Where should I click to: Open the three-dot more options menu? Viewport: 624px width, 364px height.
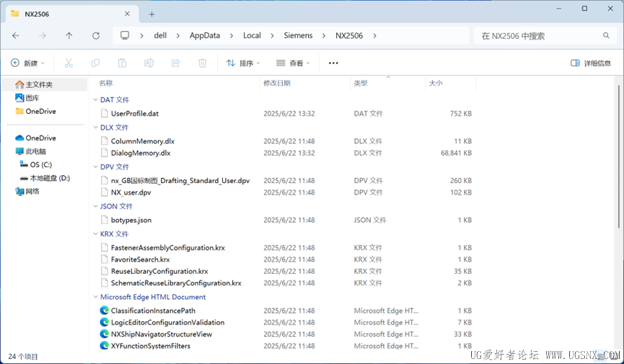(x=333, y=63)
